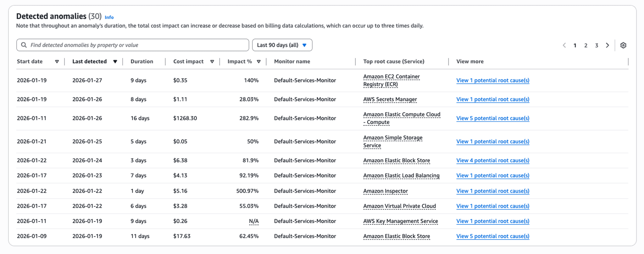Click the previous page arrow
Screen dimensions: 644x254
(564, 45)
